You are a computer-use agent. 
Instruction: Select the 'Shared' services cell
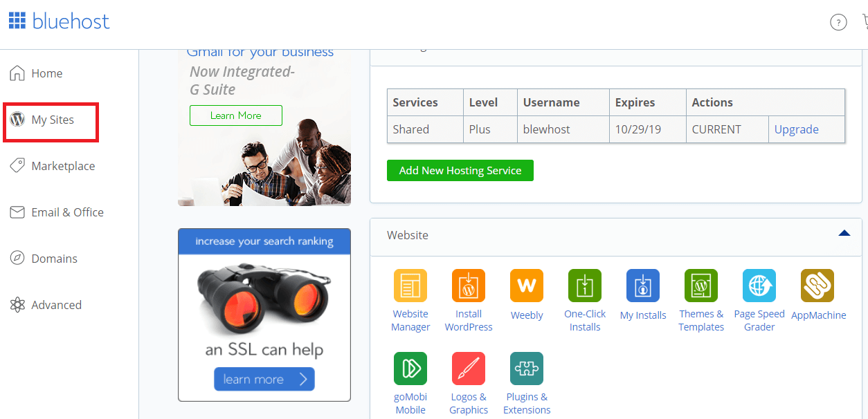pyautogui.click(x=425, y=129)
